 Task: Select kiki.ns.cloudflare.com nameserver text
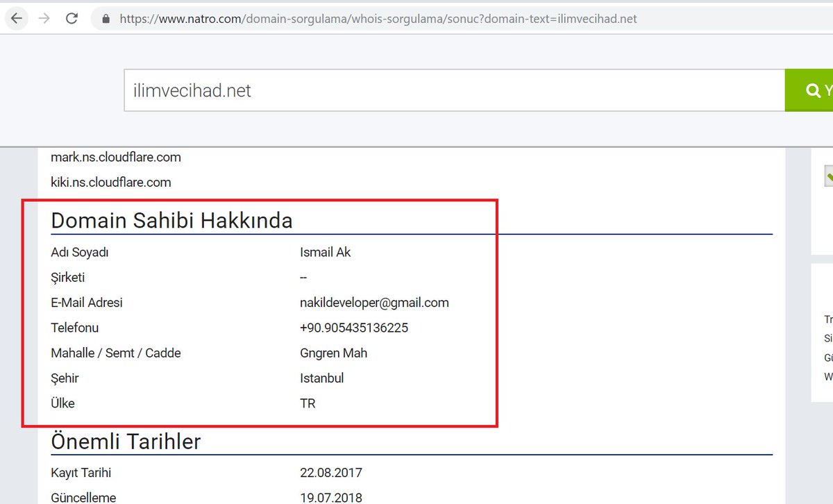pyautogui.click(x=111, y=183)
